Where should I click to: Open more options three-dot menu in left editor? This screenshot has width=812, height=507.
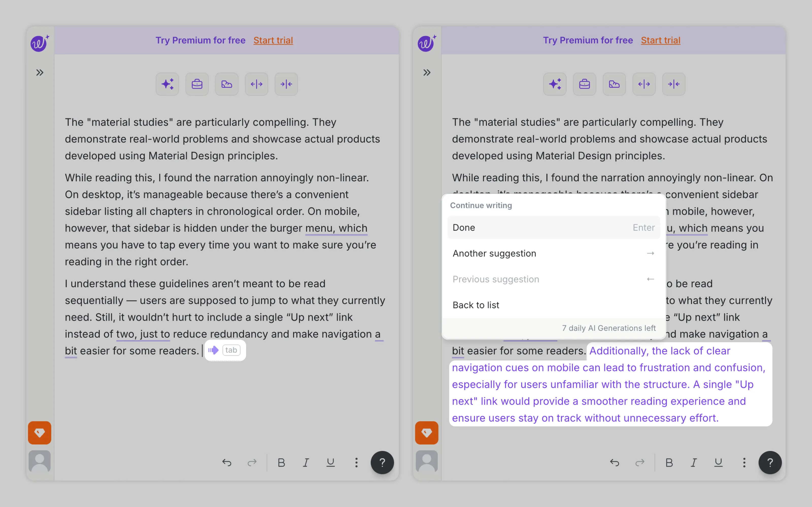(x=356, y=463)
